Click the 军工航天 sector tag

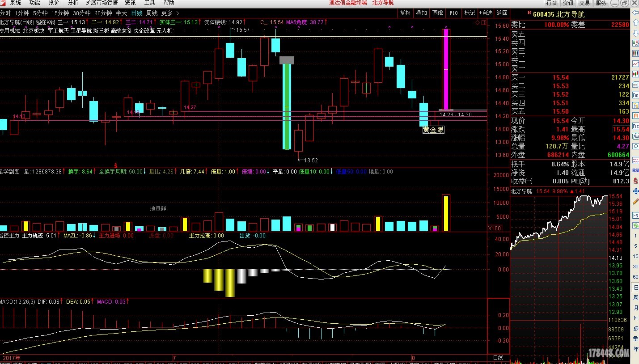coord(58,31)
